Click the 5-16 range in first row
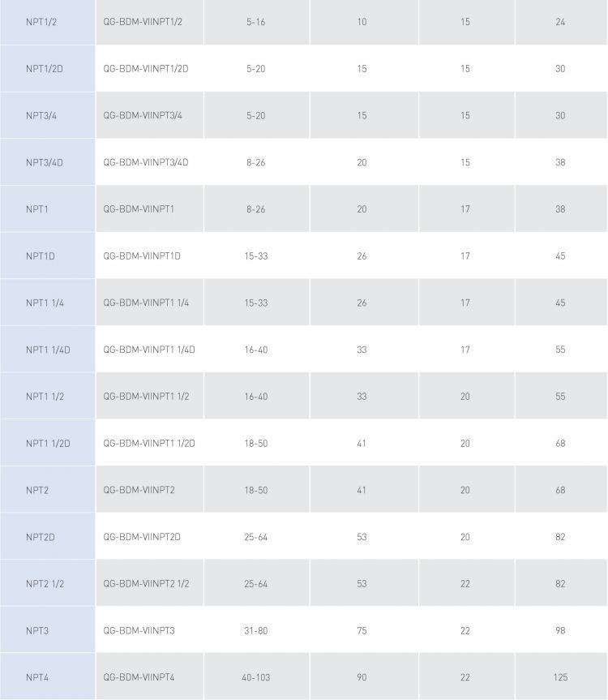This screenshot has height=700, width=608. pyautogui.click(x=256, y=22)
